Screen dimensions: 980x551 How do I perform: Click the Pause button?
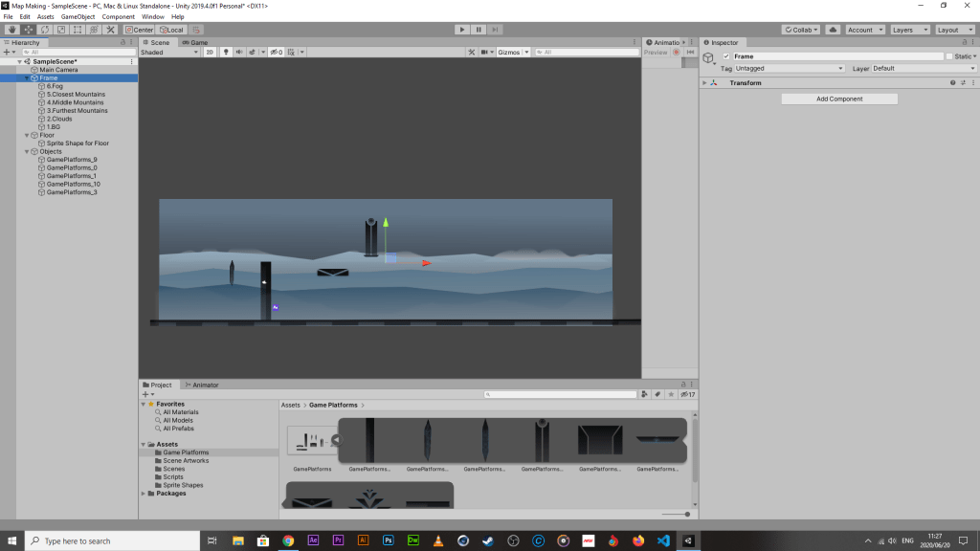coord(479,30)
